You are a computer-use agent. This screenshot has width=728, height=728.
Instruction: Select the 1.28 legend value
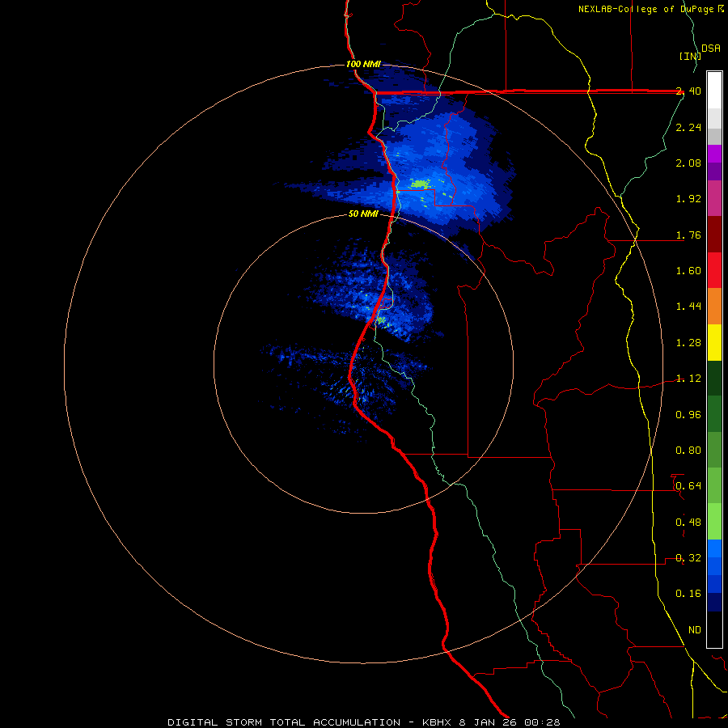(x=688, y=343)
